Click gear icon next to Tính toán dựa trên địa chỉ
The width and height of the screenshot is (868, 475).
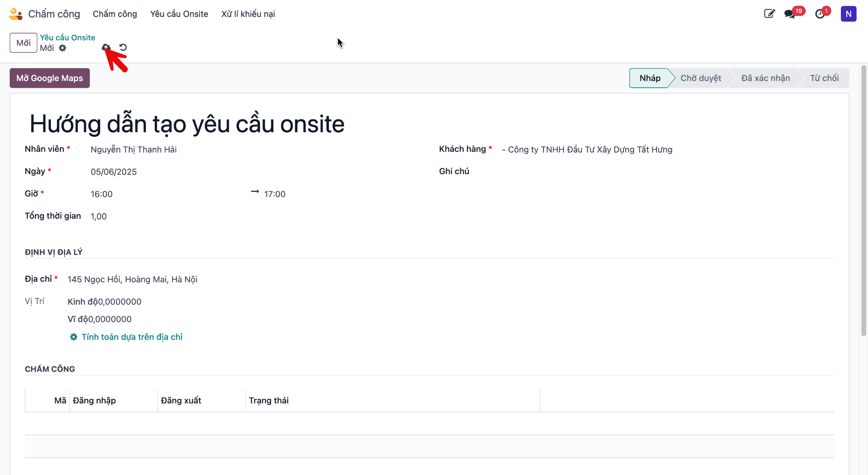point(74,337)
